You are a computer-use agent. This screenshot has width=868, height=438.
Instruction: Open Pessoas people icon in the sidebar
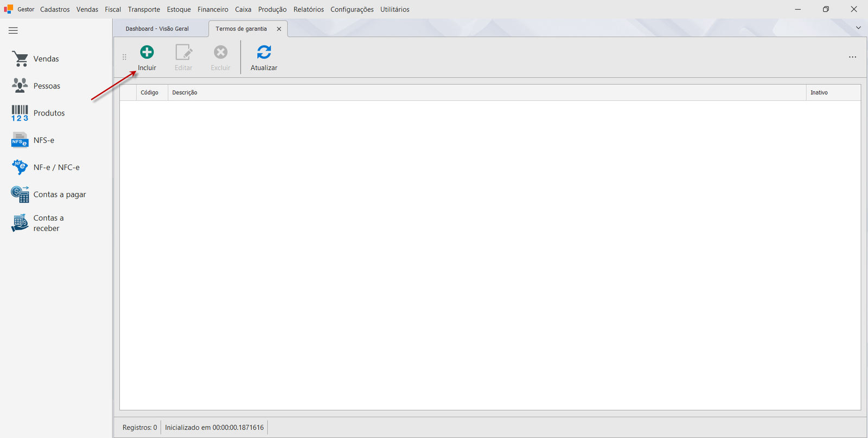tap(20, 86)
